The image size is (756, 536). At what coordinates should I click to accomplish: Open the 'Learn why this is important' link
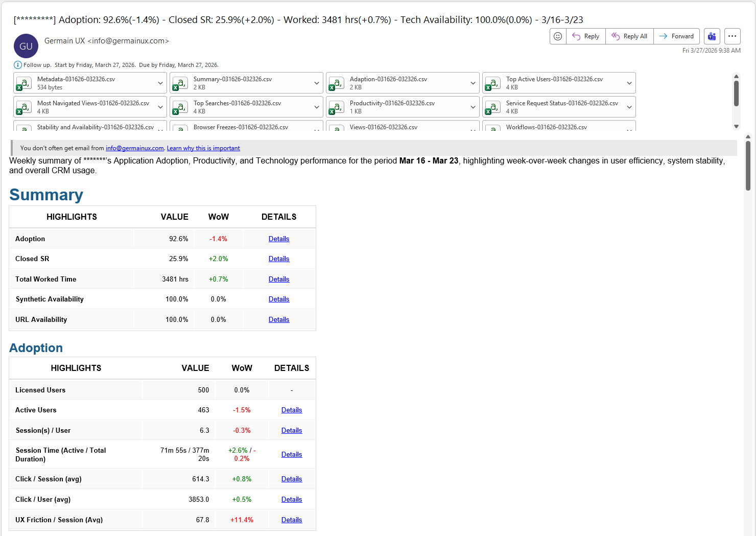203,148
